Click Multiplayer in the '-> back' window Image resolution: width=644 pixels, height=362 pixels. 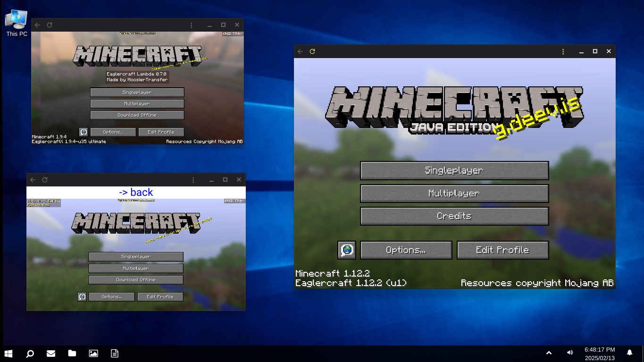click(x=136, y=268)
